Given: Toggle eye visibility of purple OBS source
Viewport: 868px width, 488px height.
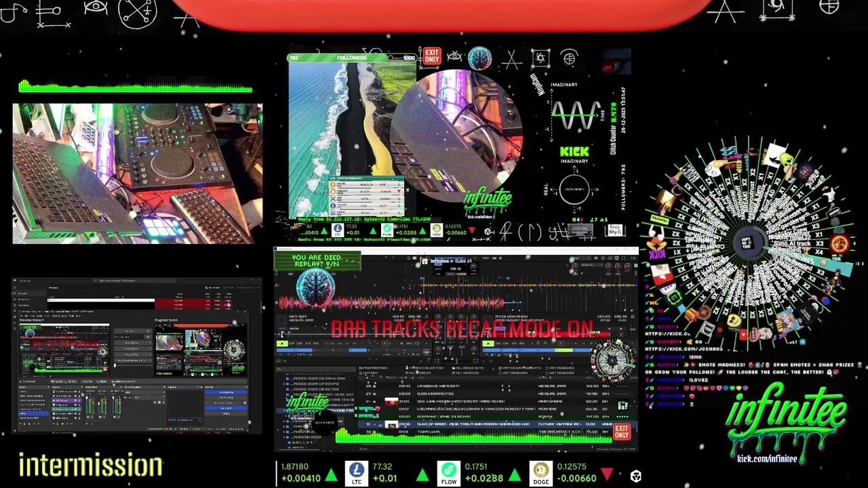Looking at the screenshot, I should pos(76,400).
